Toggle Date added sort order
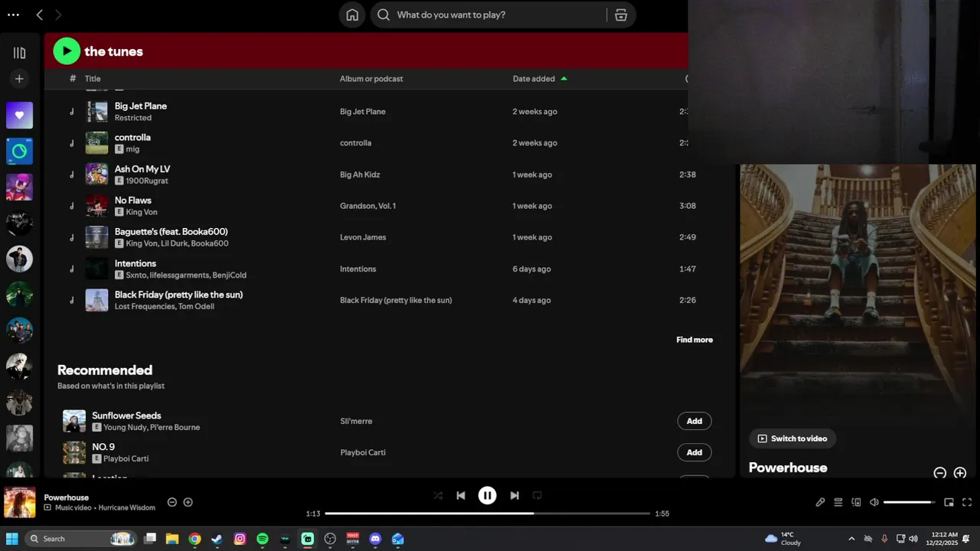 click(540, 79)
